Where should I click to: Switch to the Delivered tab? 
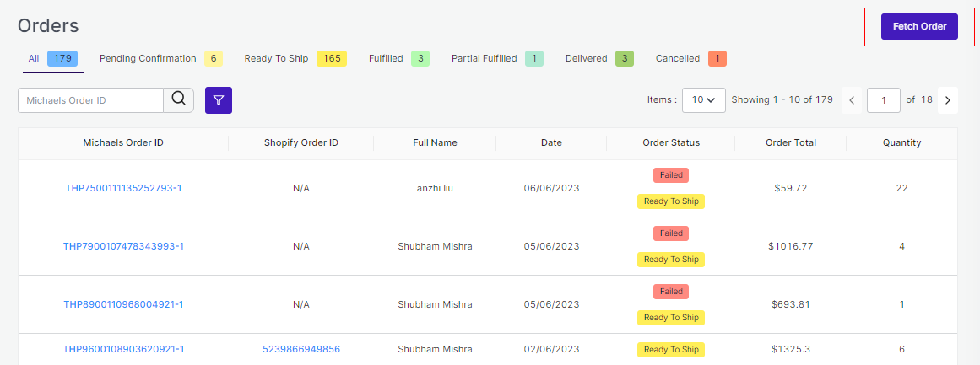[599, 59]
